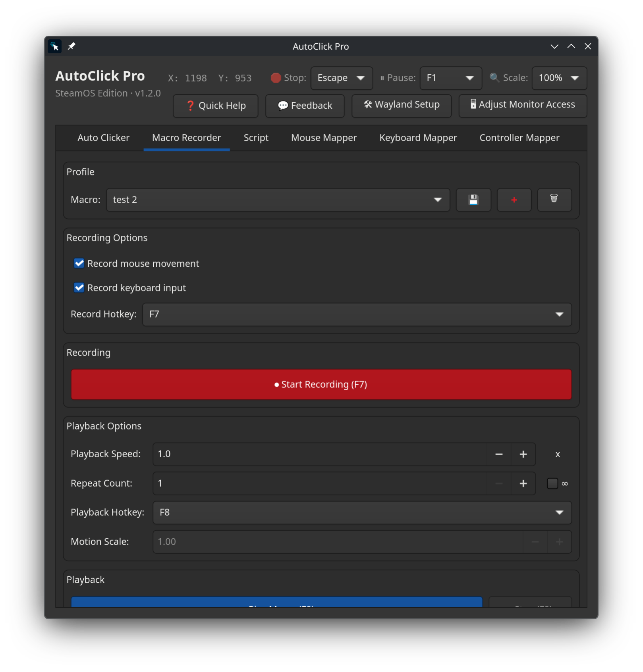Open the Stop hotkey Escape dropdown
The height and width of the screenshot is (672, 643).
(x=342, y=78)
